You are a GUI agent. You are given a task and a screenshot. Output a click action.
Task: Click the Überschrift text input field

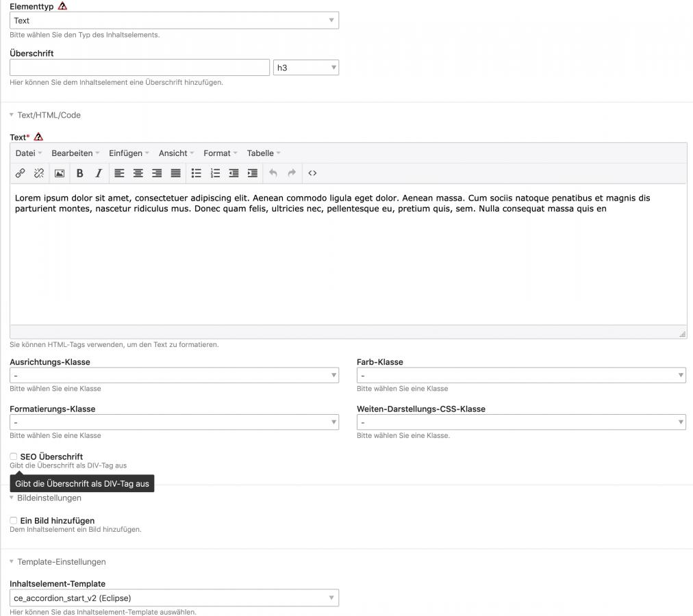(140, 68)
